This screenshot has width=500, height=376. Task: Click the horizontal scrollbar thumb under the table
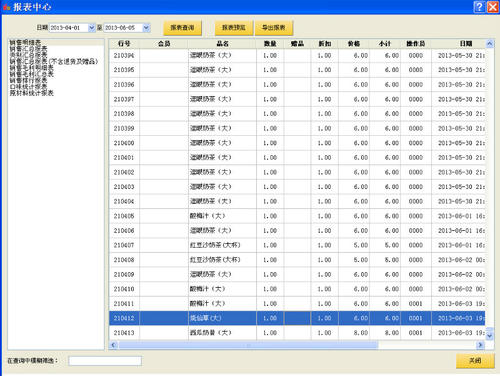coord(248,345)
